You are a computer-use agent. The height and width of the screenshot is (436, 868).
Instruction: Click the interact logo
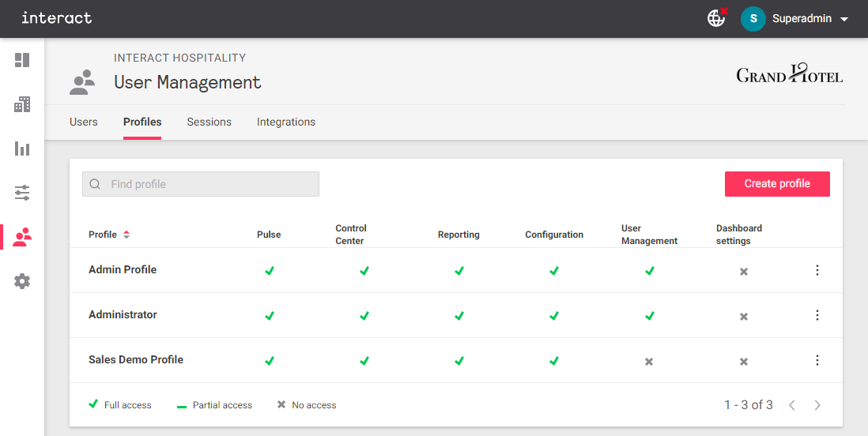pyautogui.click(x=56, y=17)
